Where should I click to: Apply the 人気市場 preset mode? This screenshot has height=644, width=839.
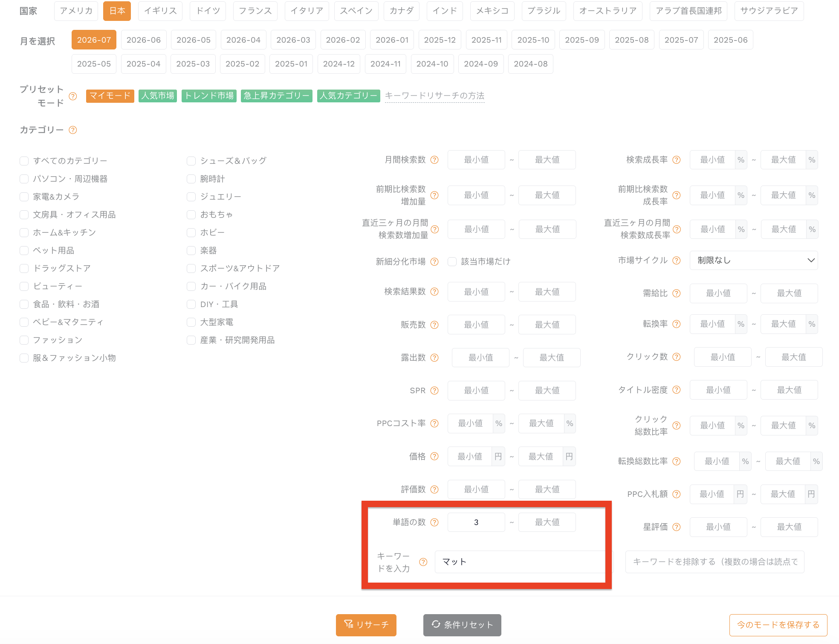(x=158, y=96)
